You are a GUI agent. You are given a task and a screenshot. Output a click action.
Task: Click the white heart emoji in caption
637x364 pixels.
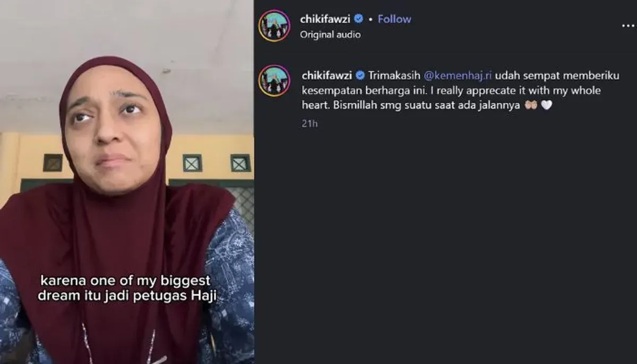[x=547, y=106]
